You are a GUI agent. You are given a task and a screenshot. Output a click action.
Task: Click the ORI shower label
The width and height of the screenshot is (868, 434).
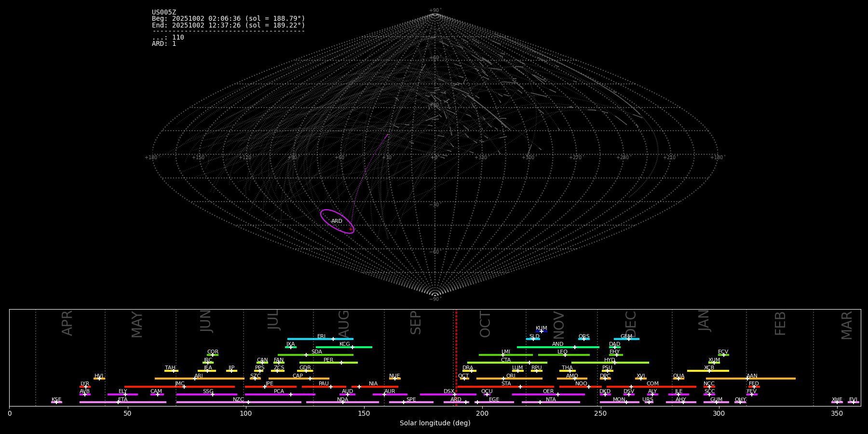511,376
